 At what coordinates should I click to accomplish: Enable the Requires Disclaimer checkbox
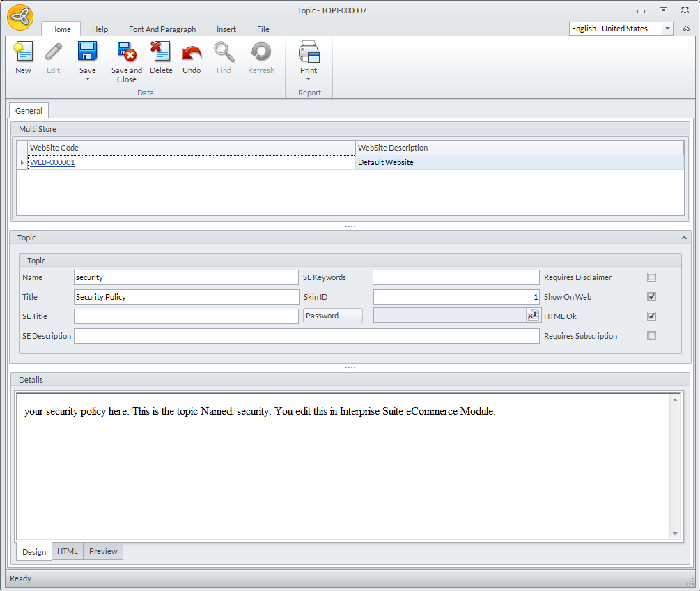pyautogui.click(x=652, y=277)
